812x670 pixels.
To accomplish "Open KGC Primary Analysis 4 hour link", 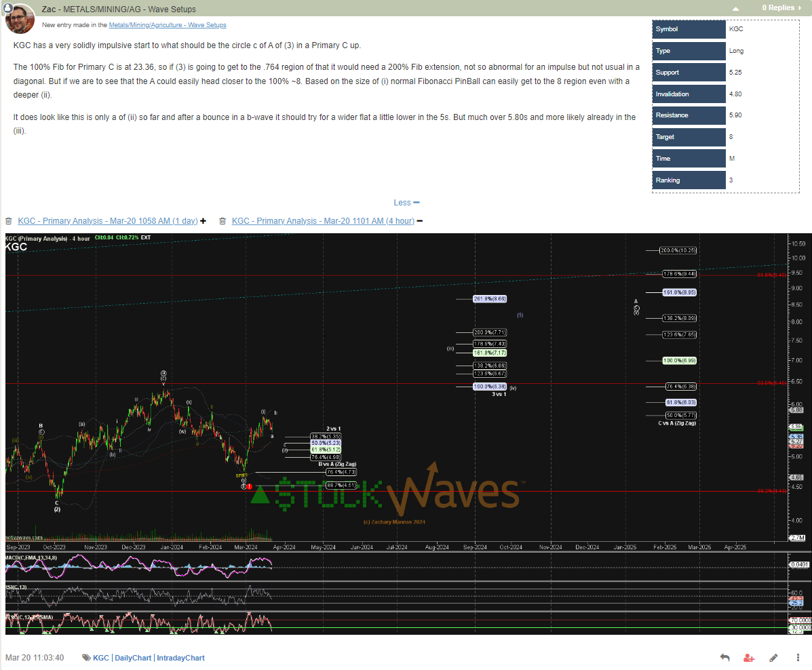I will coord(323,221).
